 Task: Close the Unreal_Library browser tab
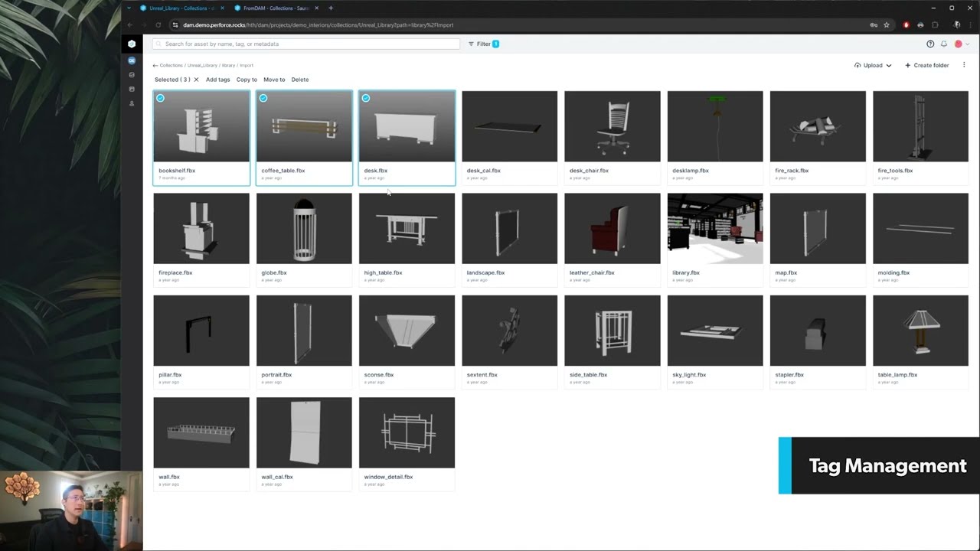pyautogui.click(x=222, y=8)
